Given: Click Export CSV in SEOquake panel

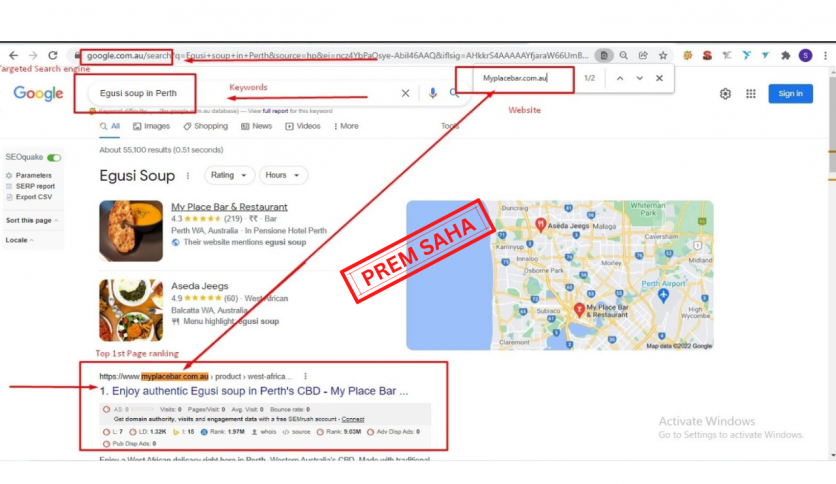Looking at the screenshot, I should (34, 197).
